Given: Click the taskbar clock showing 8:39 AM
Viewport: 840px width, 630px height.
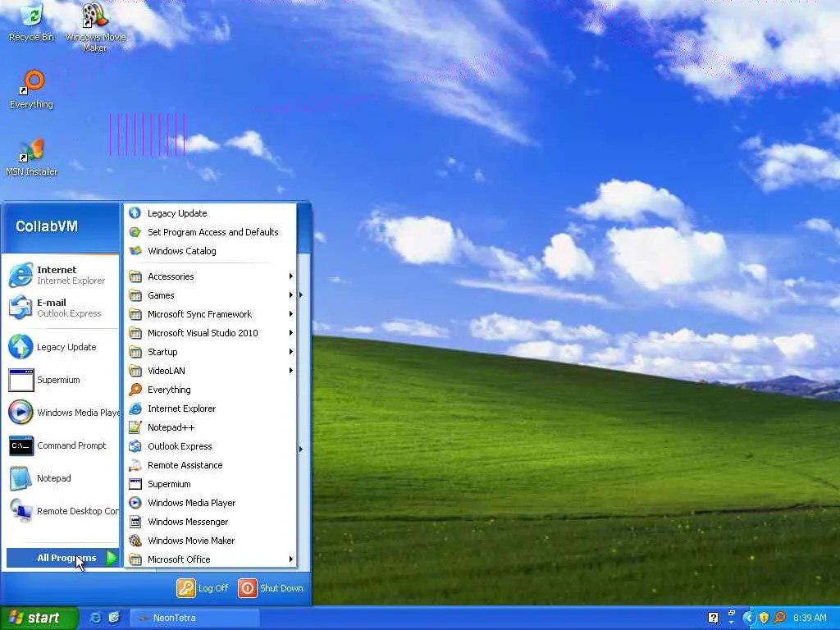Looking at the screenshot, I should 810,618.
